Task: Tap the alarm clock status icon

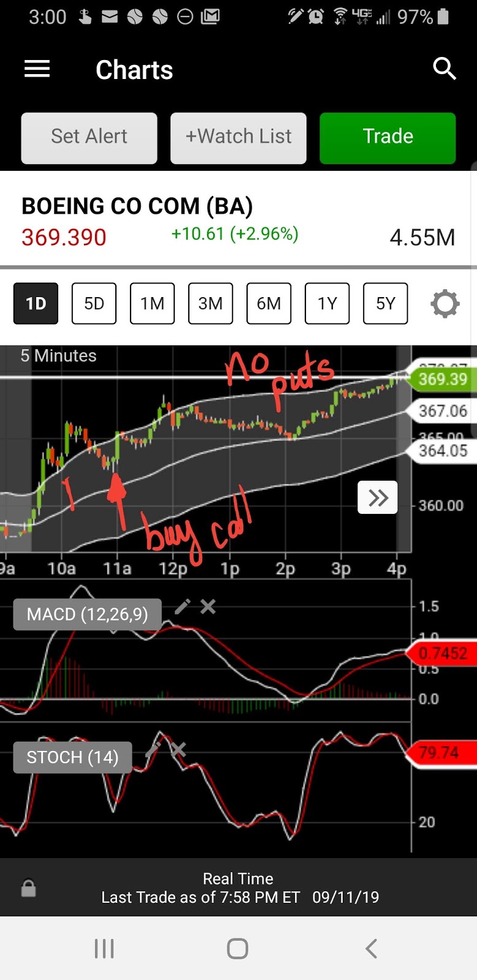Action: click(x=316, y=17)
